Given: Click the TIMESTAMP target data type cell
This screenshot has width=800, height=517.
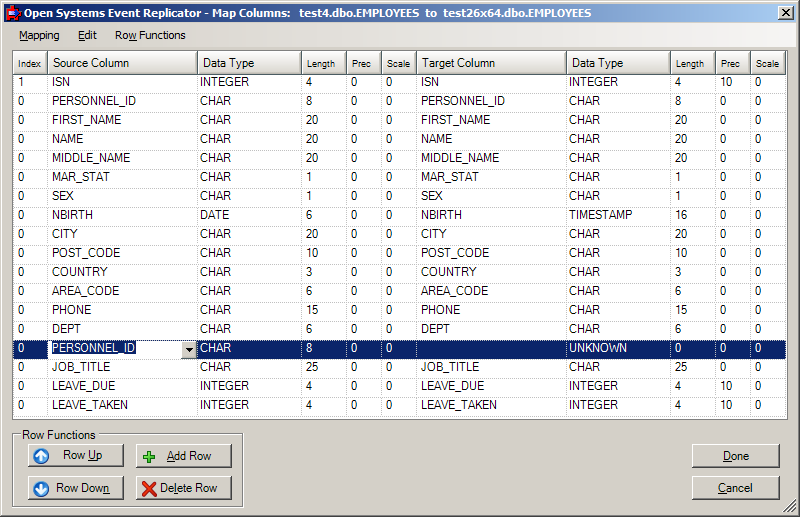Looking at the screenshot, I should coord(618,215).
